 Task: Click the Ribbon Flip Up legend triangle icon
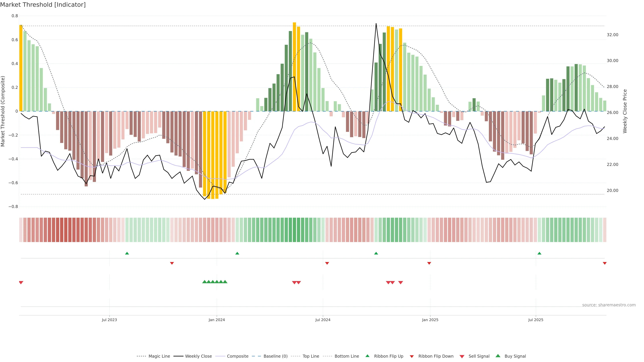coord(367,356)
